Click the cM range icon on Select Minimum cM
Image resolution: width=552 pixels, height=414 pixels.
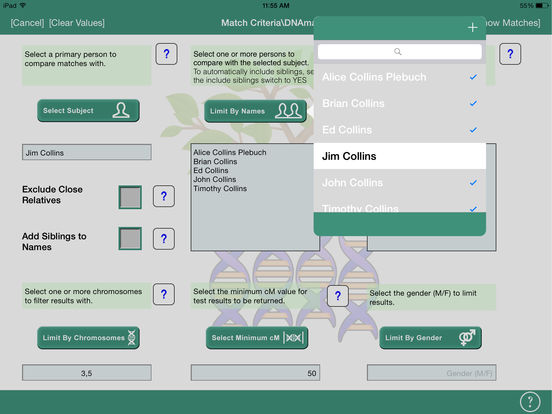(293, 338)
